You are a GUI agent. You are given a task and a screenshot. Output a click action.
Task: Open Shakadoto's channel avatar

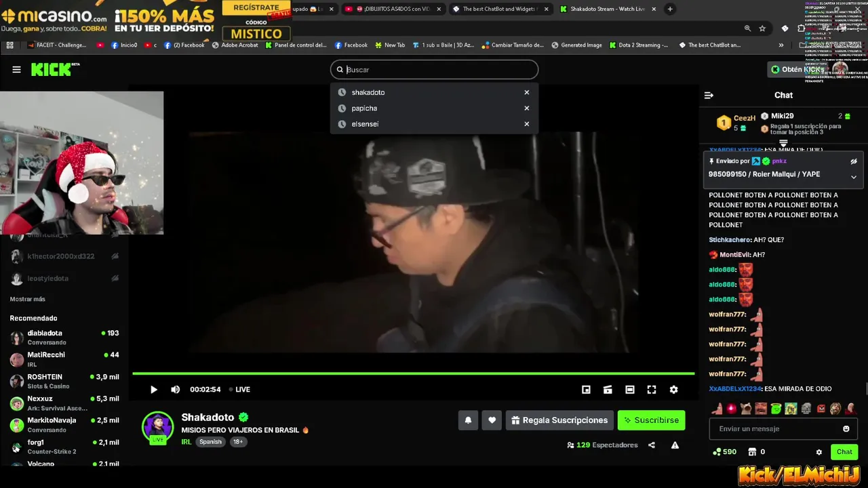click(157, 426)
